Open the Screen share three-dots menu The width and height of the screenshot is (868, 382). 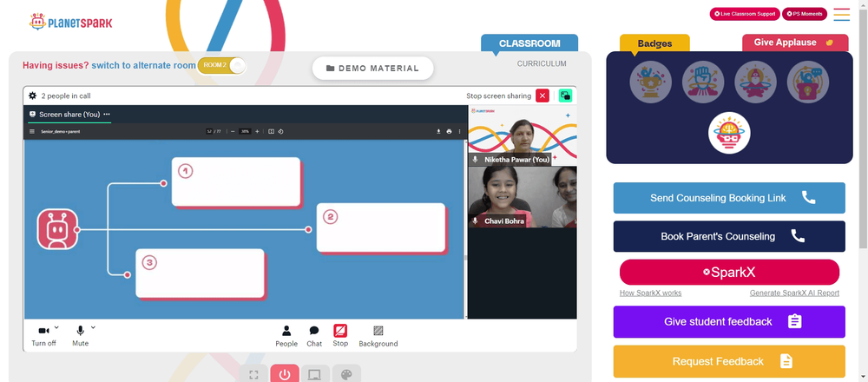107,114
